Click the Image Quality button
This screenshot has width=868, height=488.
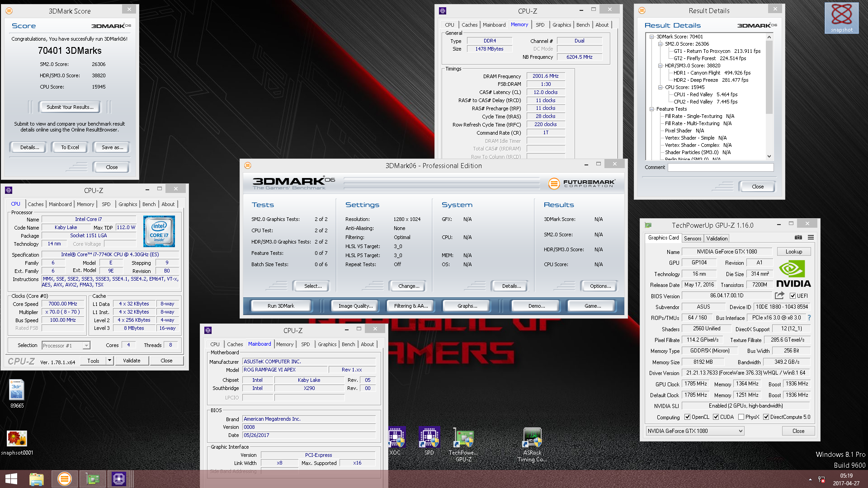[356, 306]
